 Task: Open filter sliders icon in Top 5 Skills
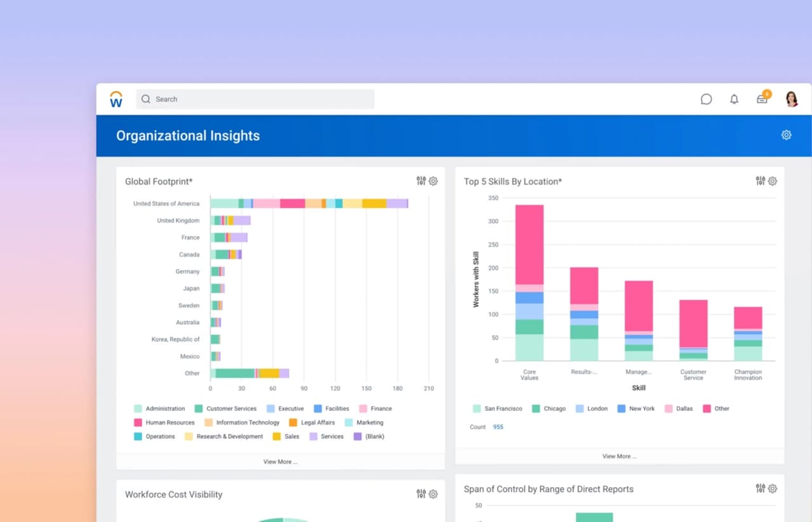click(761, 181)
